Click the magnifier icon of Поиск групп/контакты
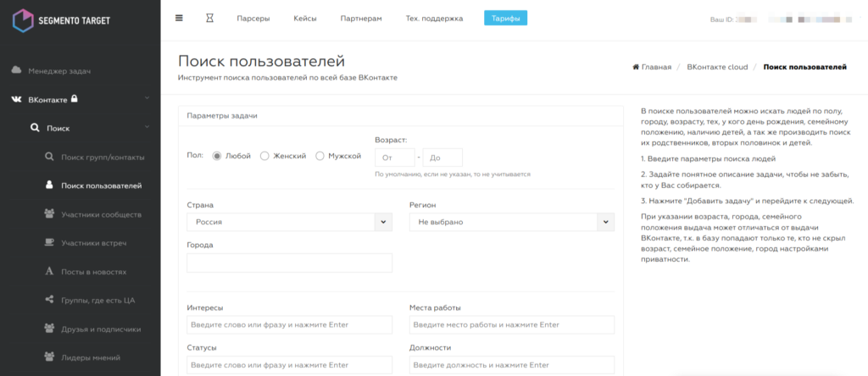 (49, 157)
